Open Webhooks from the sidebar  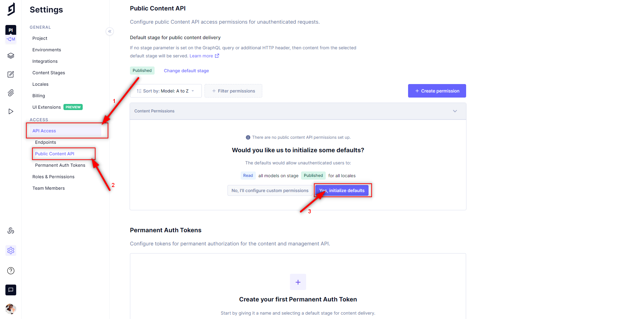[10, 231]
